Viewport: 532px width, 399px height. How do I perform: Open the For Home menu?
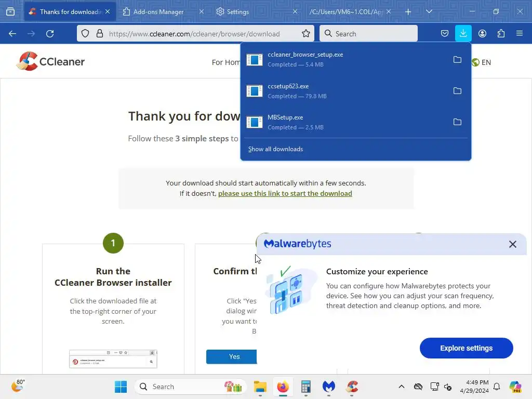[x=226, y=62]
